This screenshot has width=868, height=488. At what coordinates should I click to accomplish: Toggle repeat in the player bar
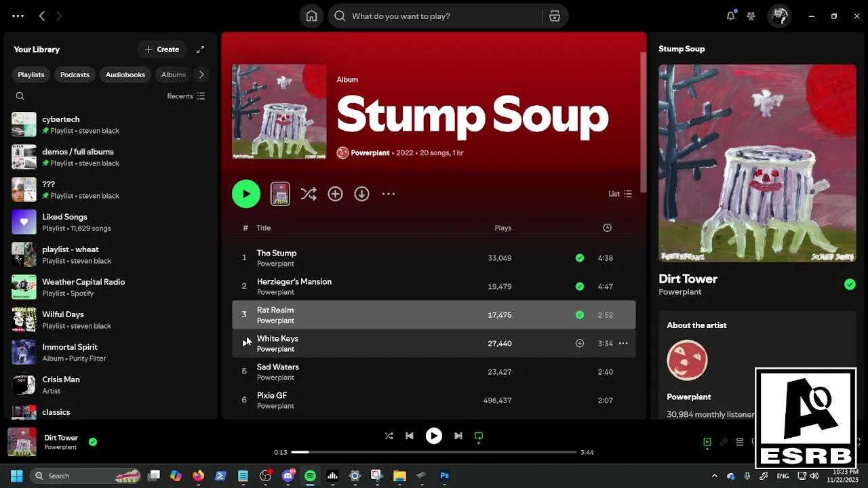[479, 436]
